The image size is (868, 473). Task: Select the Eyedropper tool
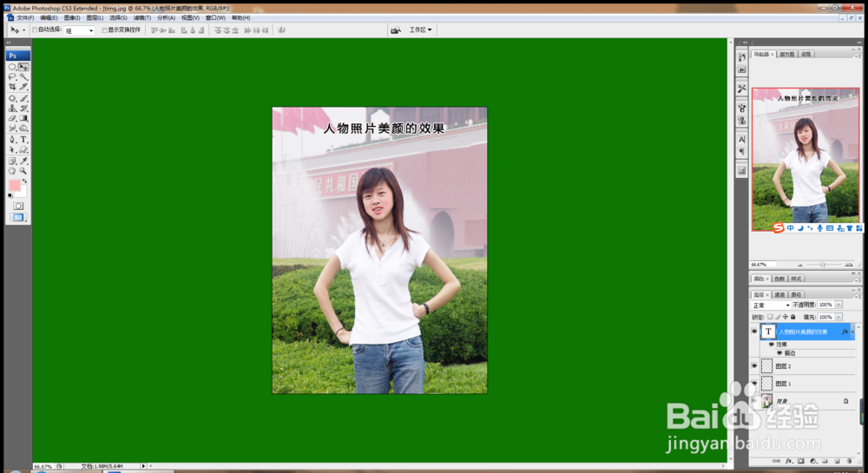point(23,161)
